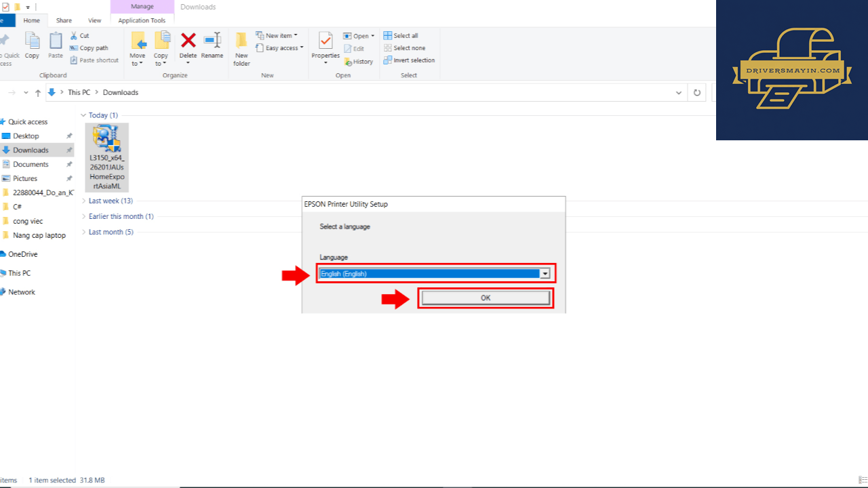Open Pictures in the navigation pane
This screenshot has width=868, height=488.
[x=25, y=179]
